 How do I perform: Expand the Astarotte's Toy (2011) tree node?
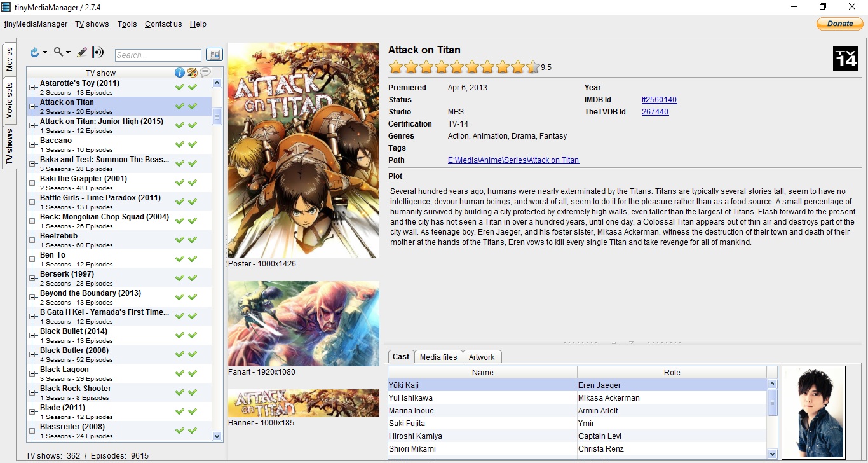pyautogui.click(x=32, y=88)
